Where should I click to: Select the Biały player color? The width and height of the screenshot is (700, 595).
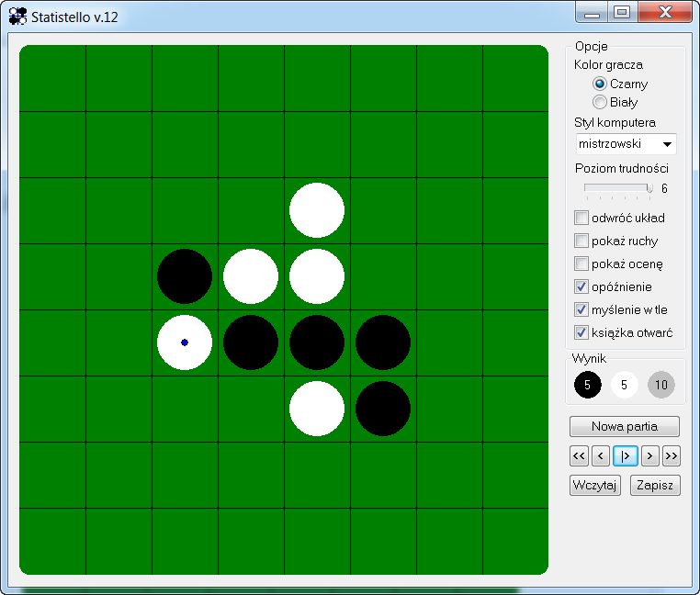[600, 103]
